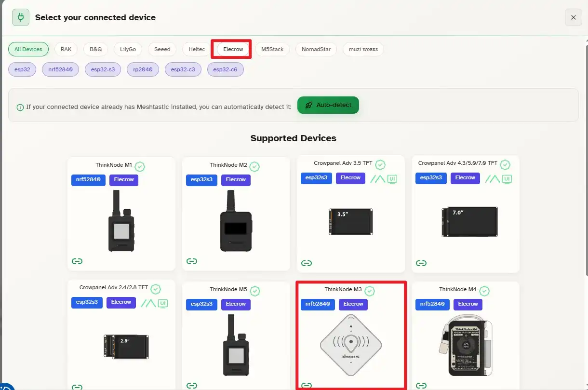Click UI badge icon on Crowpanel Adv 2.4/2.8 TFT

(163, 303)
